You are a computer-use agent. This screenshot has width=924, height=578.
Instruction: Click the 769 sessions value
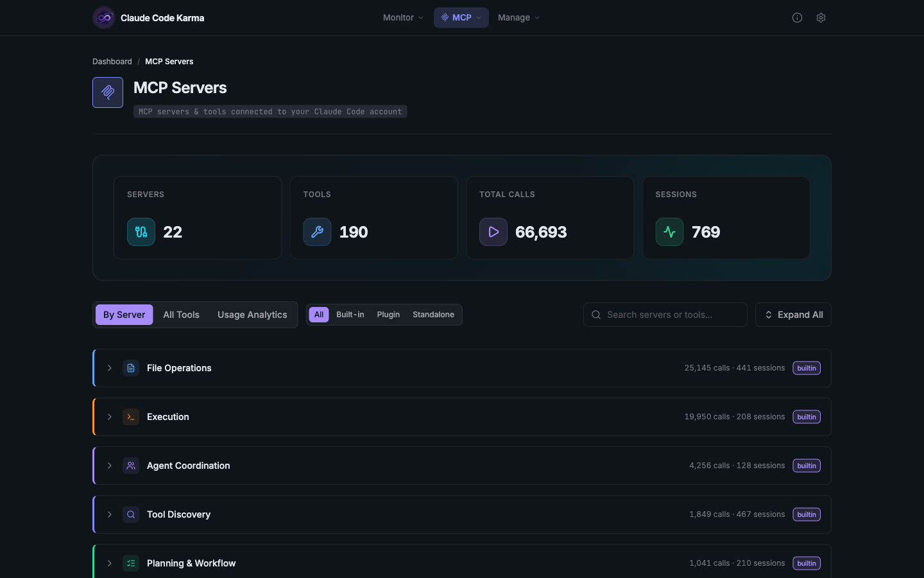click(x=706, y=232)
